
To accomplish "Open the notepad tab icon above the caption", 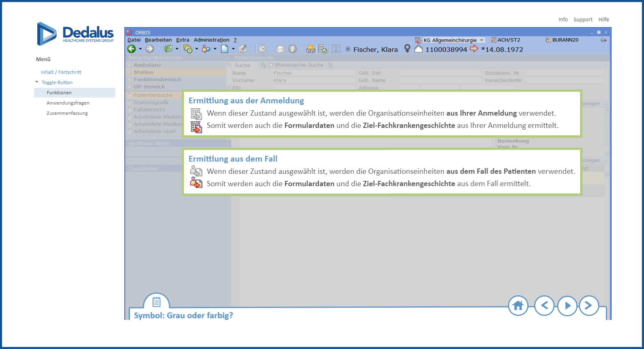I will click(156, 302).
